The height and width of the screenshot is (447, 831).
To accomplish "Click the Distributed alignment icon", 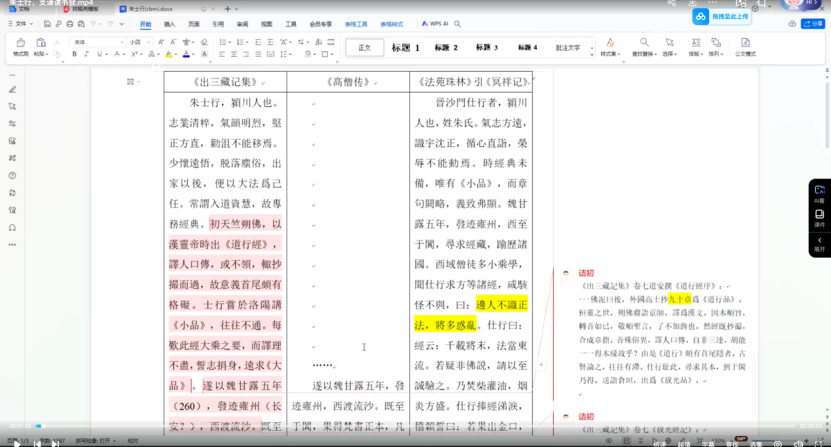I will pos(270,54).
